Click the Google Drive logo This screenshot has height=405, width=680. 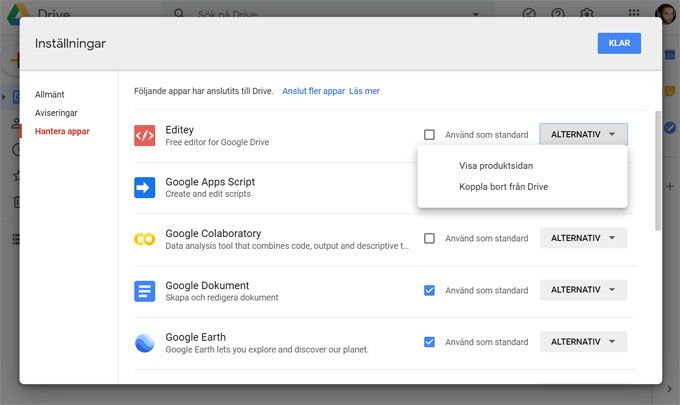tap(17, 13)
